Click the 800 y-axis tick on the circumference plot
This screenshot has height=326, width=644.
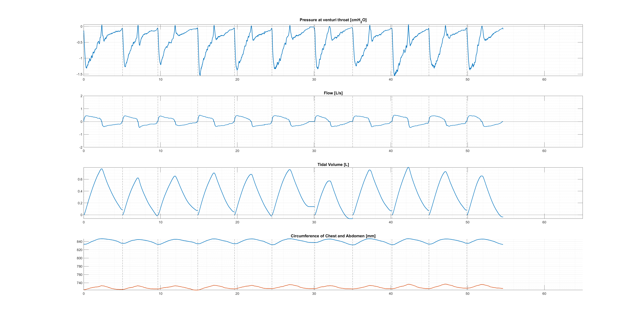(79, 258)
